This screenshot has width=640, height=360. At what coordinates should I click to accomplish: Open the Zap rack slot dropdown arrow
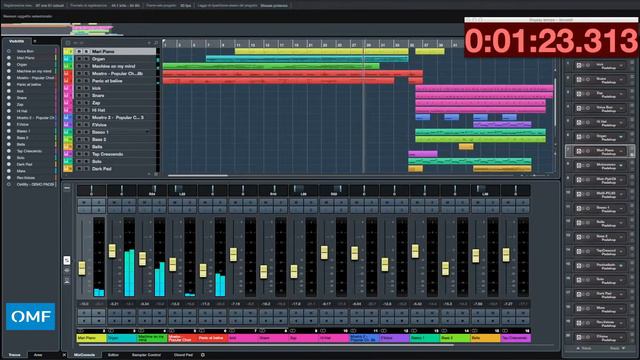point(621,94)
